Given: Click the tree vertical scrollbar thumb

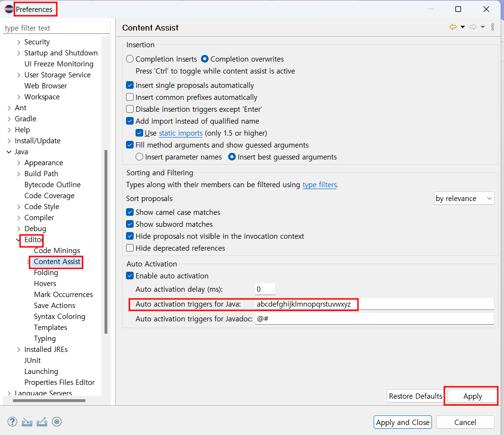Looking at the screenshot, I should coord(106,242).
